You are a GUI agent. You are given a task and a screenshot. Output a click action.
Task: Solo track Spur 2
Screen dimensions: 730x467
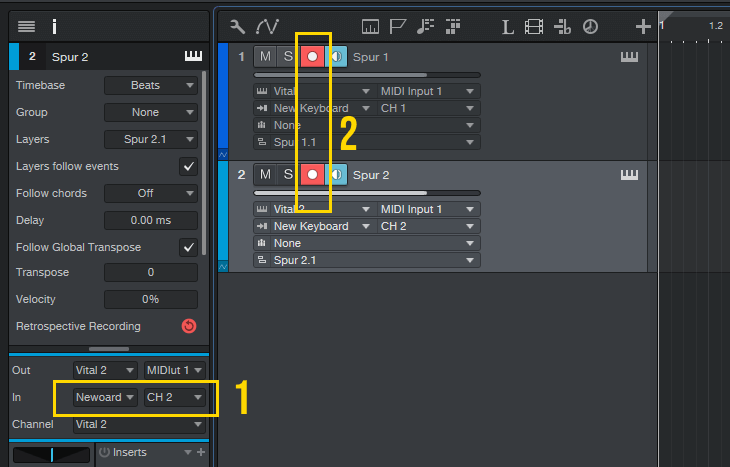coord(288,175)
